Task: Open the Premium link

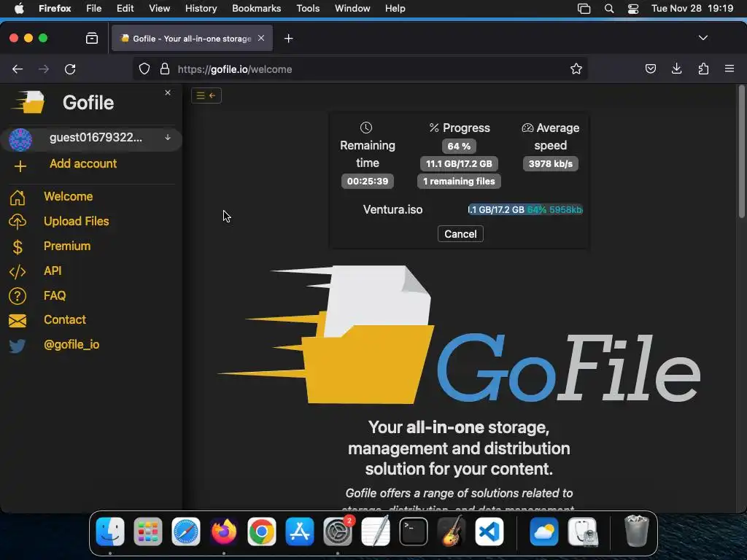Action: click(x=67, y=246)
